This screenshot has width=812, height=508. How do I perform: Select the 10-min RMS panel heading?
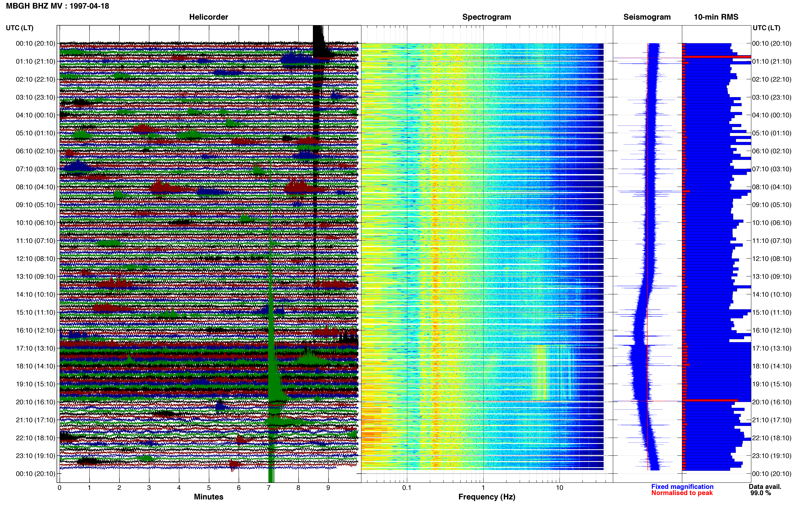coord(716,17)
